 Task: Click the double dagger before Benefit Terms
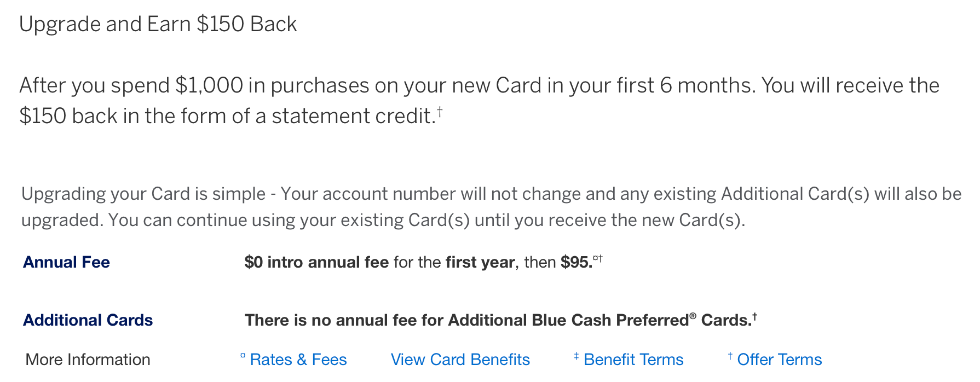(576, 356)
